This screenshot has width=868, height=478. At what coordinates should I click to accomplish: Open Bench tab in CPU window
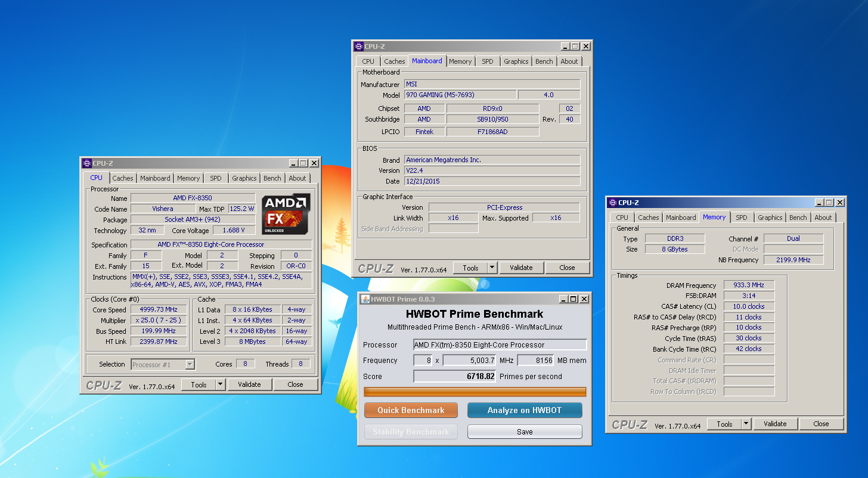272,178
